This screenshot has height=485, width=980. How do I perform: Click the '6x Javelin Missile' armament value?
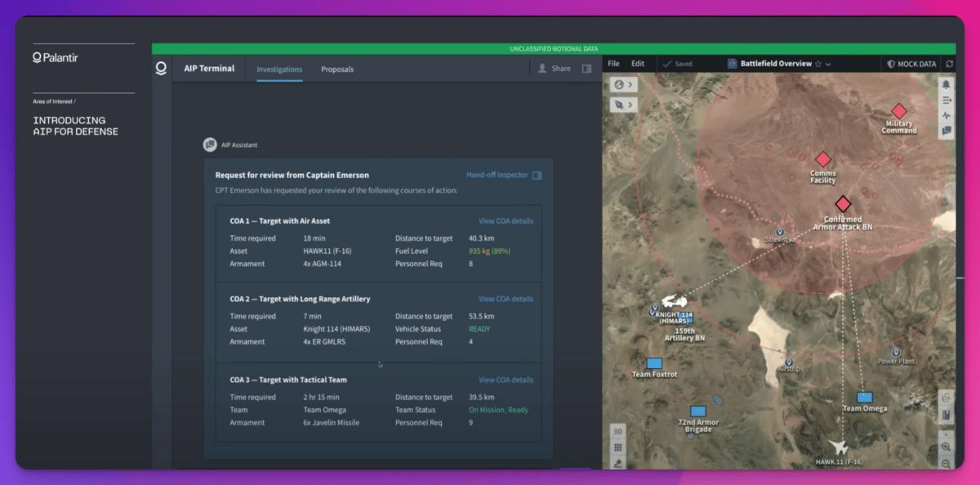point(331,423)
